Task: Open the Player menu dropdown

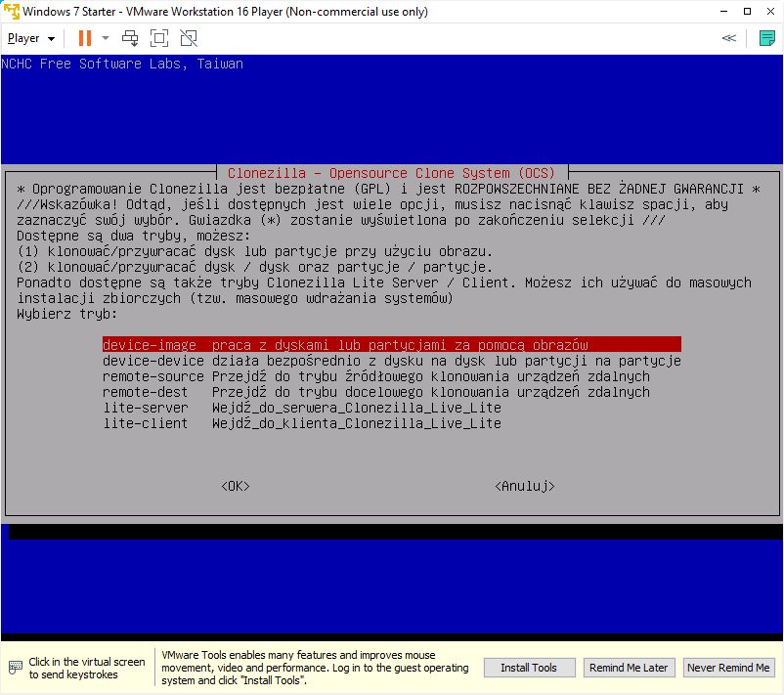Action: point(31,38)
